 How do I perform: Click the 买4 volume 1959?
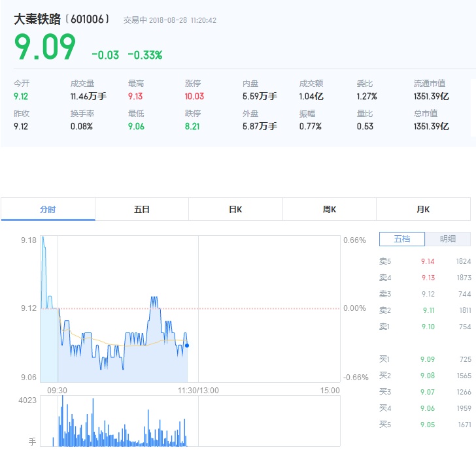[x=464, y=408]
